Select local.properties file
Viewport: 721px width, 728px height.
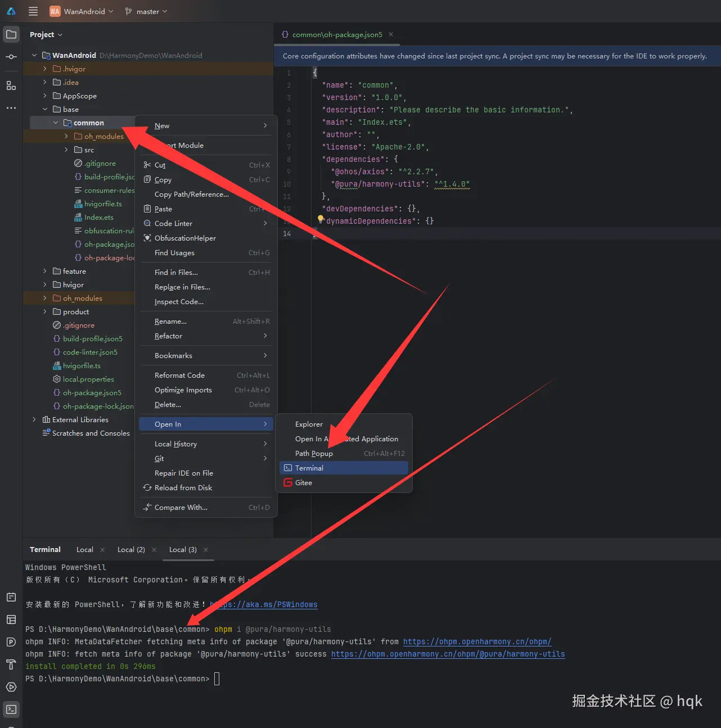[88, 379]
